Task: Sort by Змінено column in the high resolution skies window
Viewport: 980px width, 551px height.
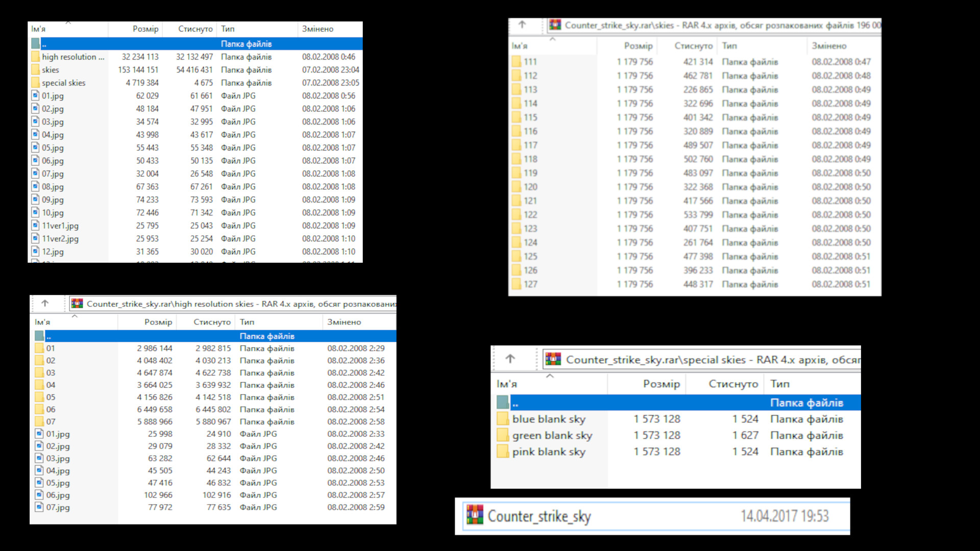Action: 344,322
